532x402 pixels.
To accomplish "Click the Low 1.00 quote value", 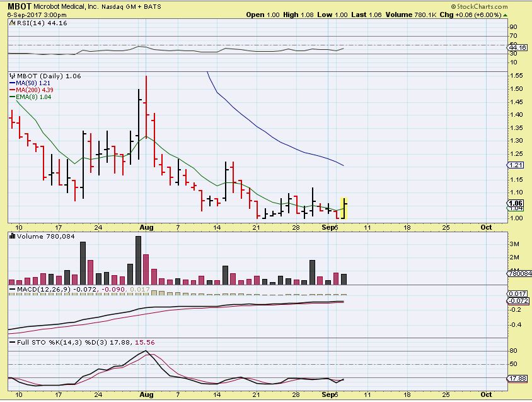I will tap(333, 15).
